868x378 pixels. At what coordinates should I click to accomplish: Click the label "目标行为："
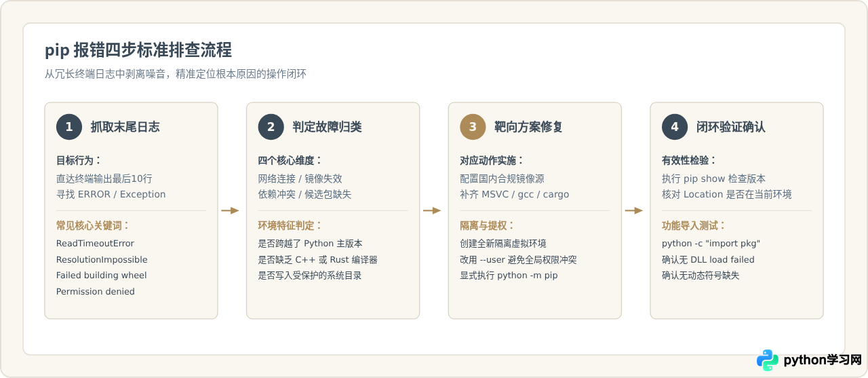[x=79, y=161]
